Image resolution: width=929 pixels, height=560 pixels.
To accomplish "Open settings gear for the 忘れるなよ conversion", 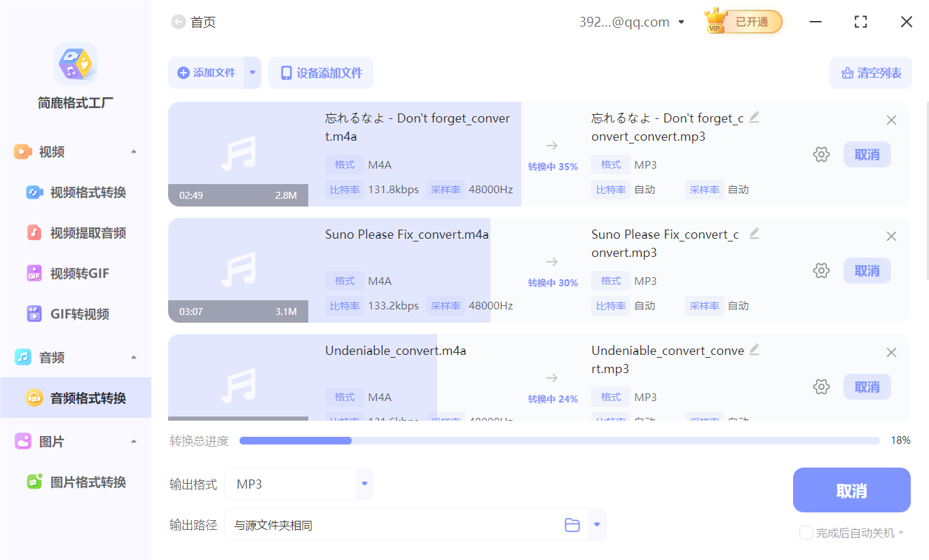I will point(821,154).
